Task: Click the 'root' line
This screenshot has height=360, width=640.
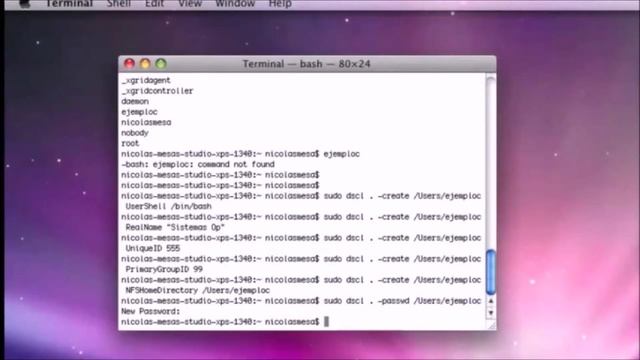Action: tap(130, 143)
